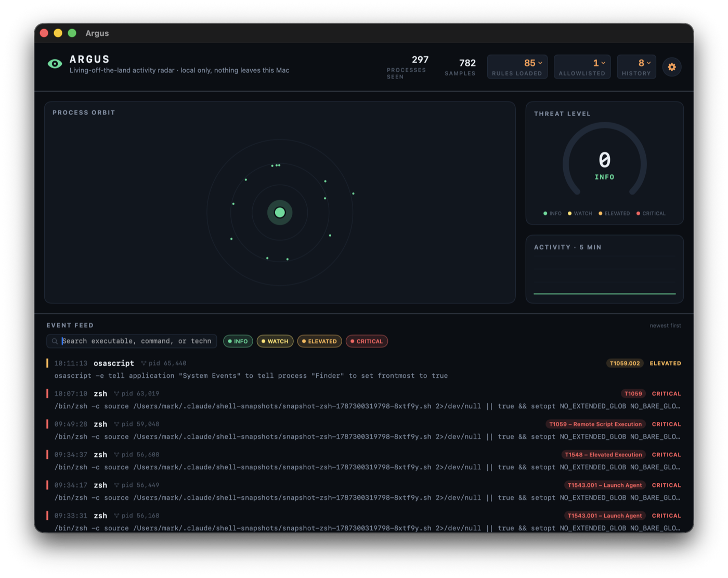This screenshot has width=728, height=578.
Task: Select the zsh command under the 09:49:28 event
Action: click(367, 437)
